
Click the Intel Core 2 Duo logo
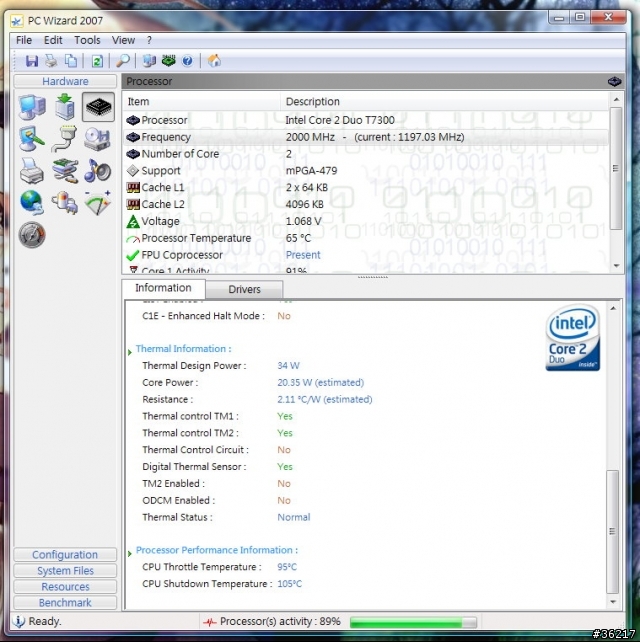tap(572, 337)
